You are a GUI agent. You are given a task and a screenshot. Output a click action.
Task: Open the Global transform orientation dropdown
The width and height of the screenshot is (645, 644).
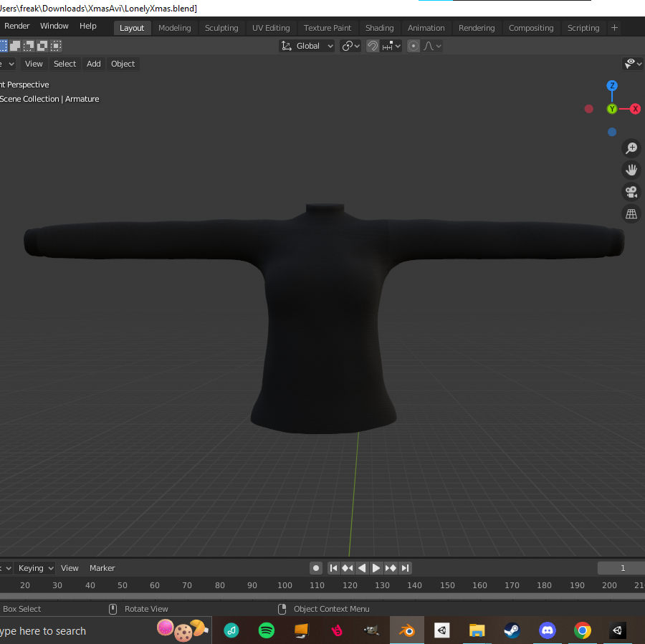click(x=307, y=46)
